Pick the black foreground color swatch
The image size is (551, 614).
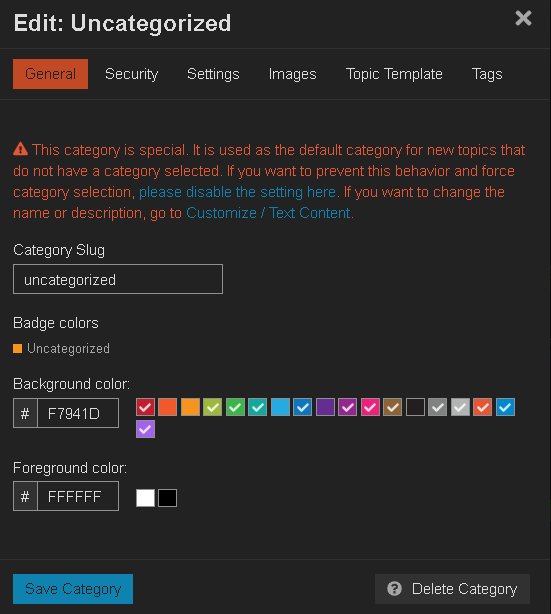(168, 498)
